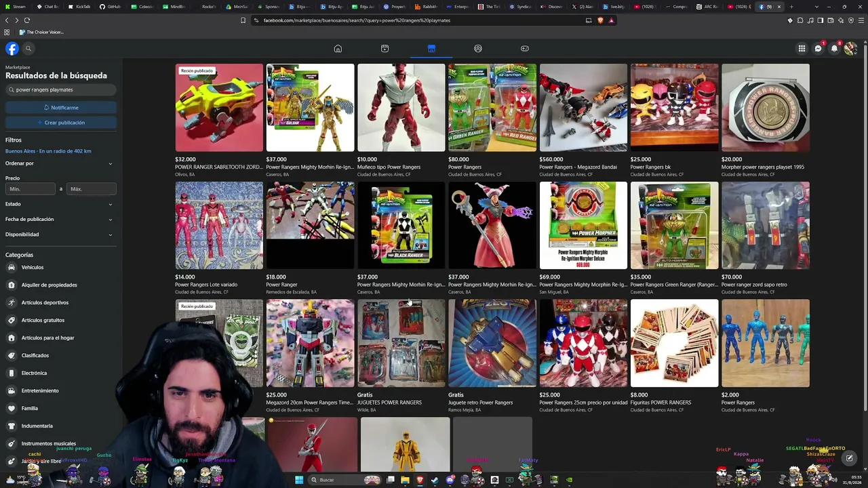Viewport: 868px width, 488px height.
Task: Open the $560.000 Megazord Bandai listing photo
Action: [583, 108]
